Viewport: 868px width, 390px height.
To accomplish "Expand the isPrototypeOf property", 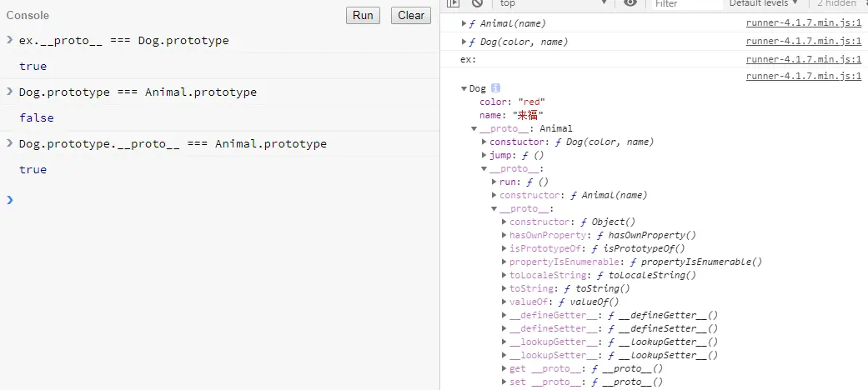I will tap(504, 248).
